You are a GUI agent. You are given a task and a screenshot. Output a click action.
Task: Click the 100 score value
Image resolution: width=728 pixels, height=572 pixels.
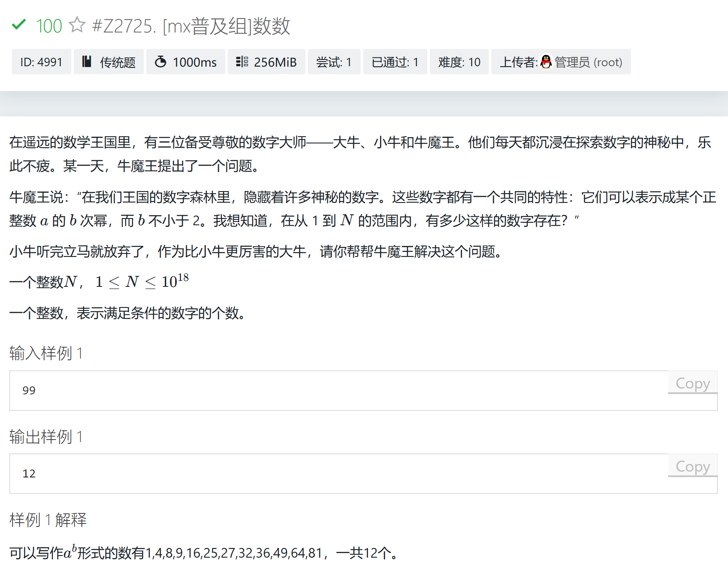tap(49, 26)
